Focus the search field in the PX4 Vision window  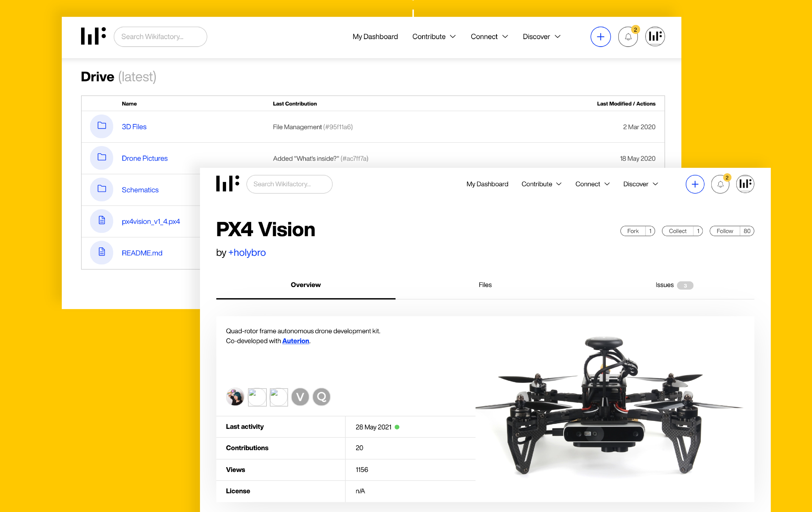coord(289,184)
